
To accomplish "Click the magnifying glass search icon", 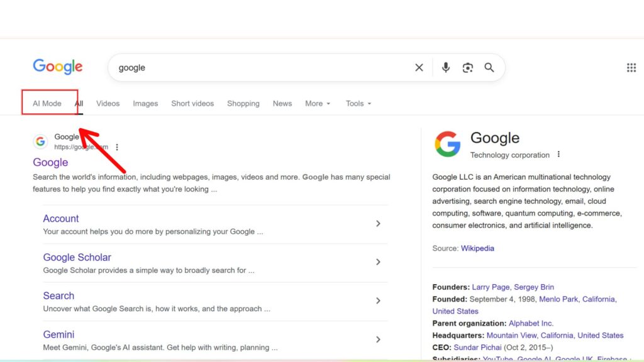I will coord(489,68).
